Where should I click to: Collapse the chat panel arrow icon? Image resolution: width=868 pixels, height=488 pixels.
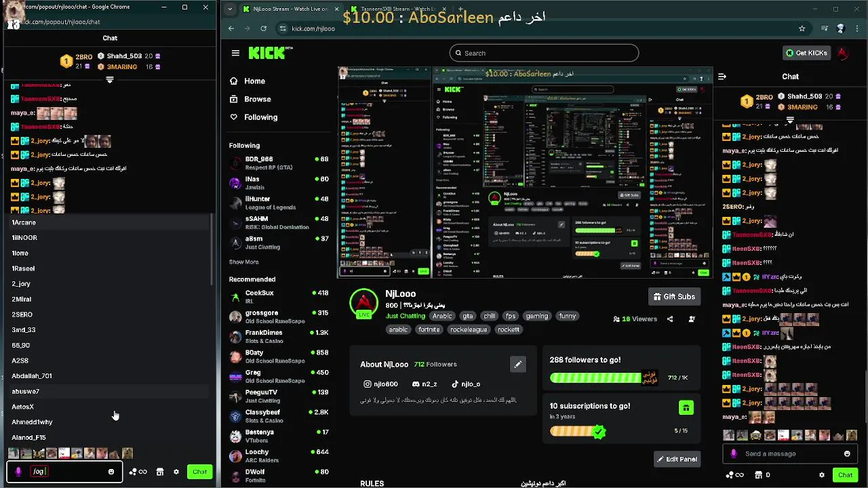point(722,77)
